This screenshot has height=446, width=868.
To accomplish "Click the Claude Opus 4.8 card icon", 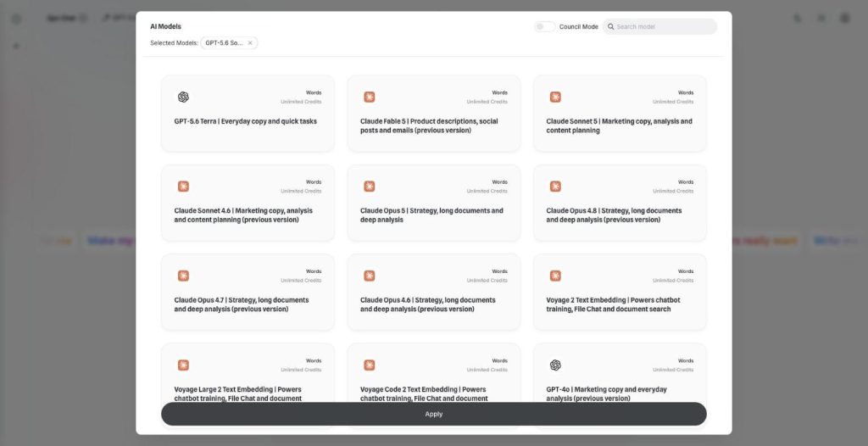I will pos(555,187).
